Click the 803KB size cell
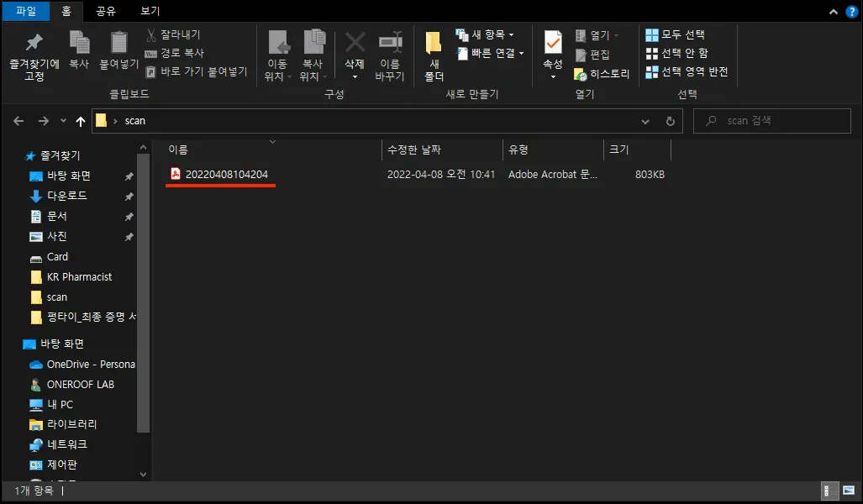 pos(650,175)
